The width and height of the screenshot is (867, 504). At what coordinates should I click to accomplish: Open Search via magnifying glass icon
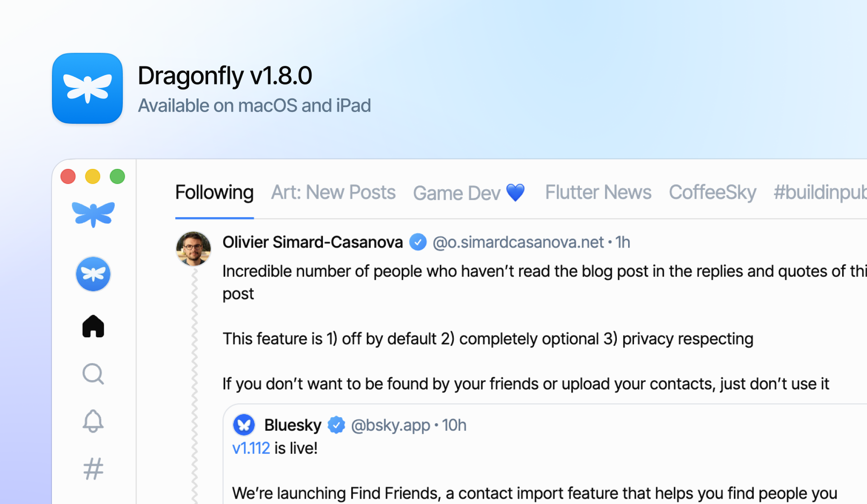point(93,374)
